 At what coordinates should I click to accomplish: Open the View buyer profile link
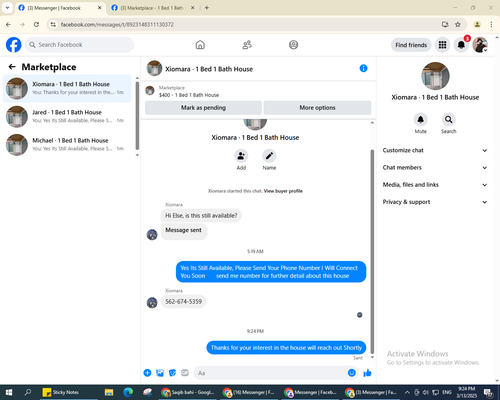tap(283, 191)
